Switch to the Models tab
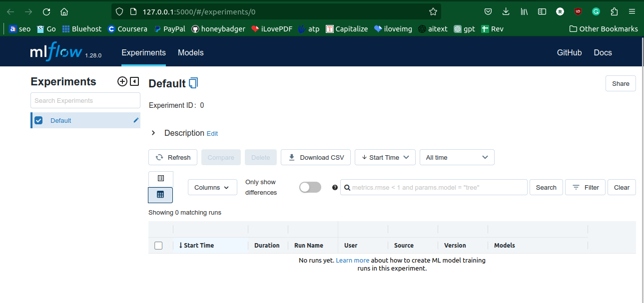The image size is (644, 303). coord(190,52)
